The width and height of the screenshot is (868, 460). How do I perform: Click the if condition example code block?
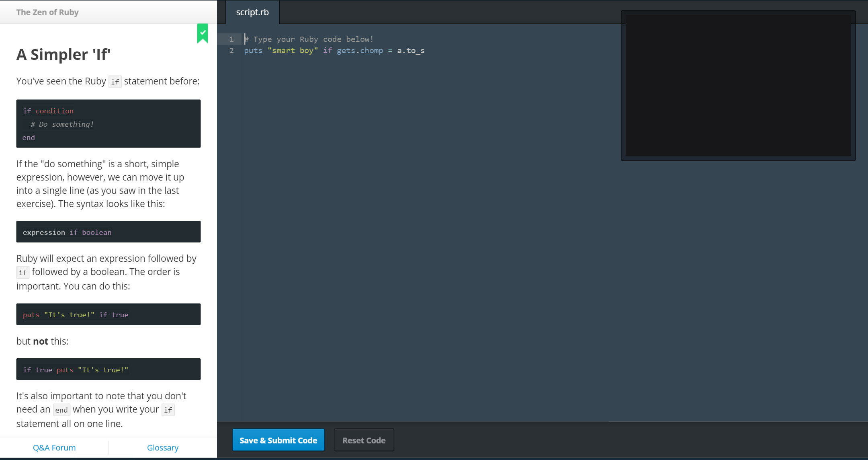click(108, 123)
